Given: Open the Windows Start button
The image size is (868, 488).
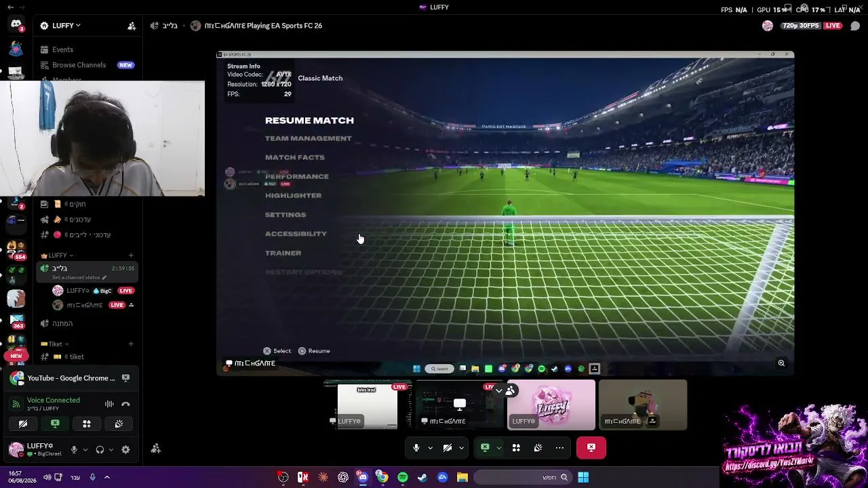Looking at the screenshot, I should pyautogui.click(x=583, y=477).
